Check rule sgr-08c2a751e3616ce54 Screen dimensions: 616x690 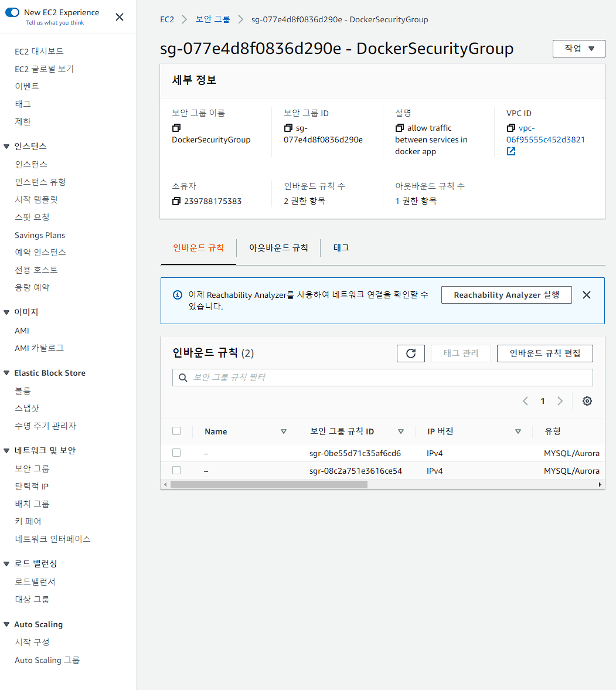pos(176,470)
